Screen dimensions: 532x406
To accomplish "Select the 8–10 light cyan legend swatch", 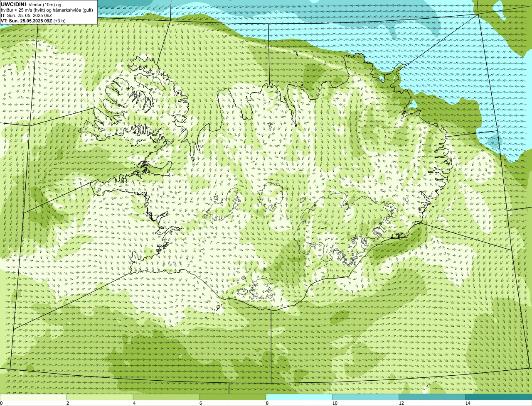I will [299, 397].
